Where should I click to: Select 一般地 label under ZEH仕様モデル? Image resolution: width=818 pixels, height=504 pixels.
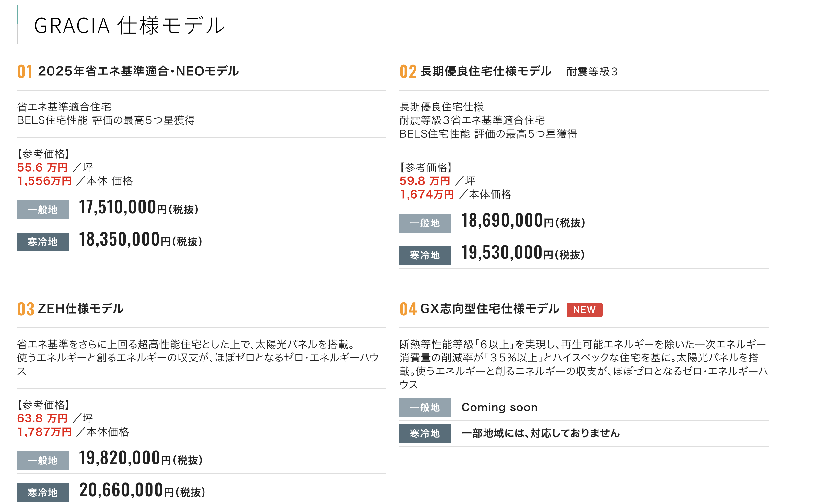43,460
